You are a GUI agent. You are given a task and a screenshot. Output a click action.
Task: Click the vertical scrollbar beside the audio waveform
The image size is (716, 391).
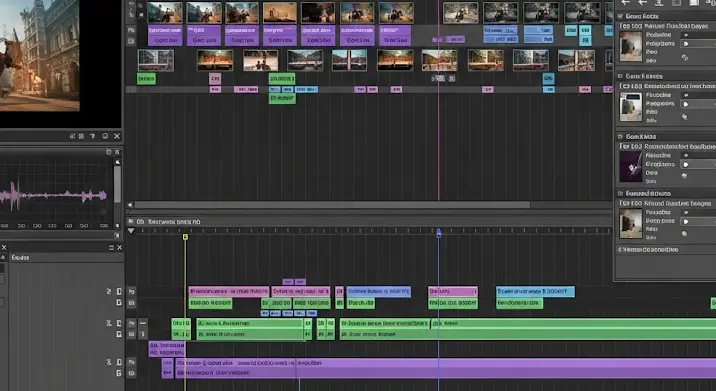click(x=117, y=185)
